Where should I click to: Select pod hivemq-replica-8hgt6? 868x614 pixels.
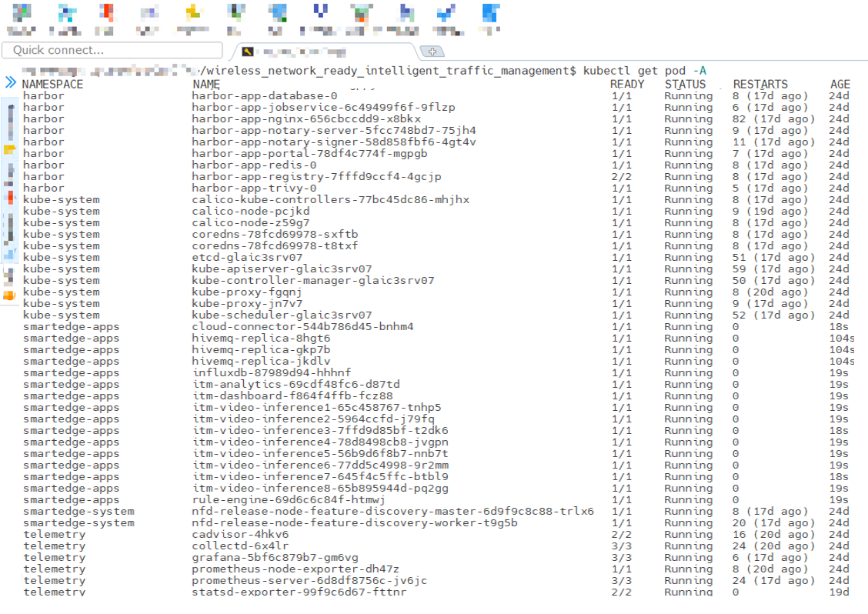tap(262, 339)
